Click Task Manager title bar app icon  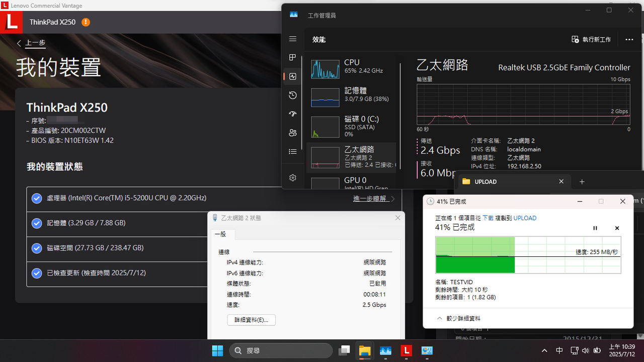pos(293,15)
